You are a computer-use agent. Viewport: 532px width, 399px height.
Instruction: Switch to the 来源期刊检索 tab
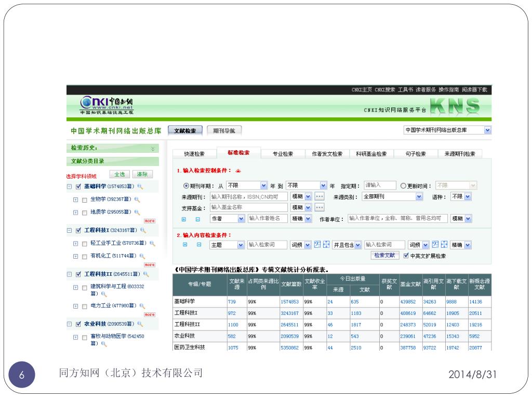pos(460,154)
